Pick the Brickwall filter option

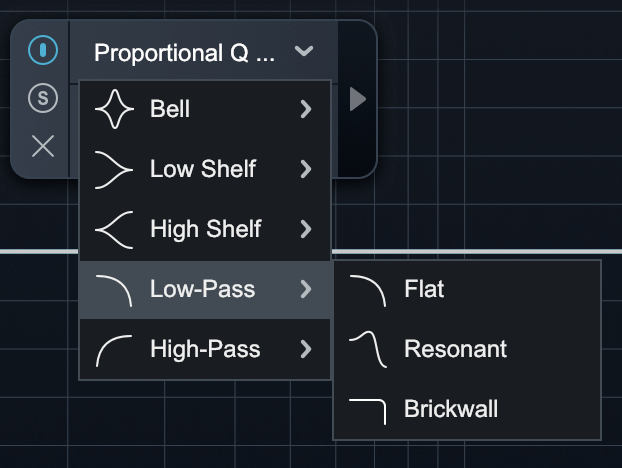(x=451, y=409)
